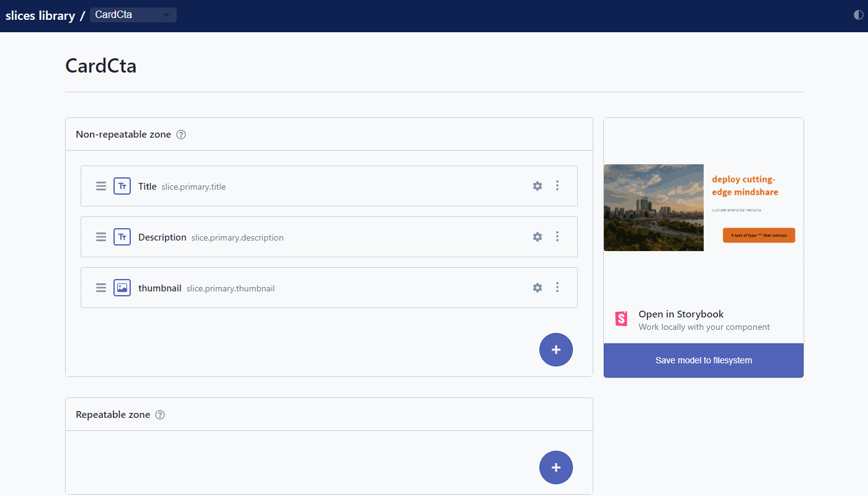
Task: Go to slices library breadcrumb
Action: click(x=40, y=15)
